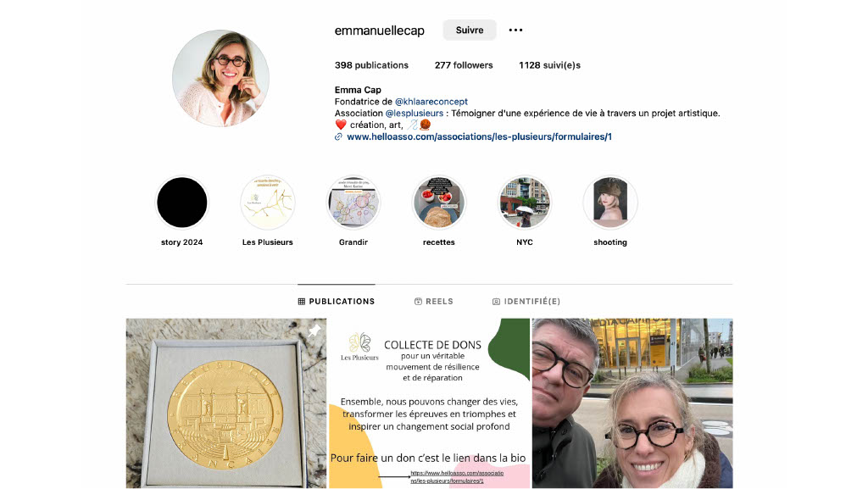
Task: Click the emmanuellecap profile picture
Action: (x=220, y=78)
